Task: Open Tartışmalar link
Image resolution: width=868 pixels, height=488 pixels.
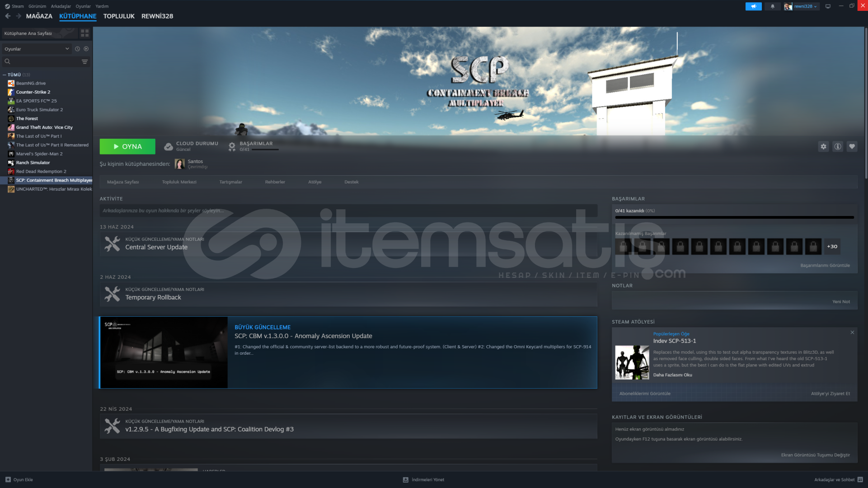Action: (x=230, y=182)
